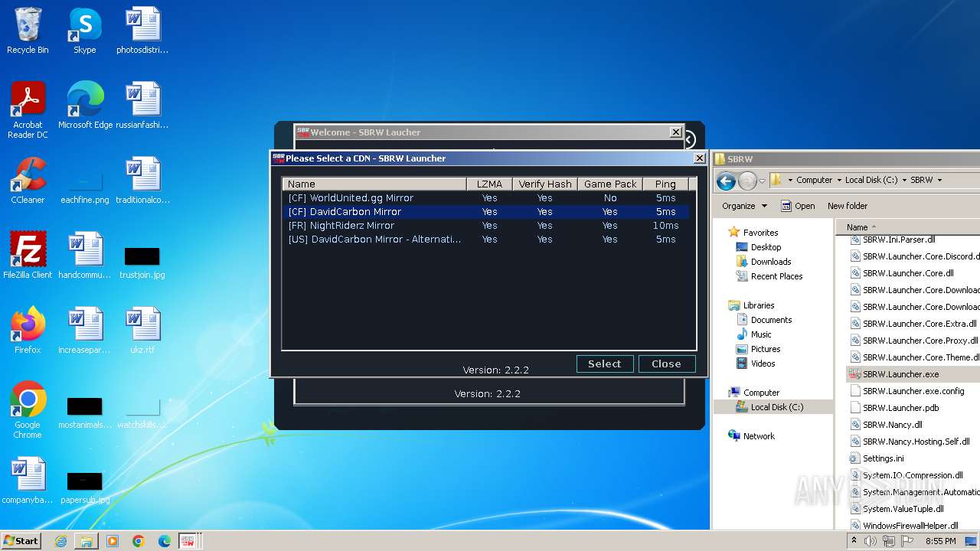Open Acrobat Reader DC desktop icon
The image size is (980, 551).
pyautogui.click(x=28, y=110)
